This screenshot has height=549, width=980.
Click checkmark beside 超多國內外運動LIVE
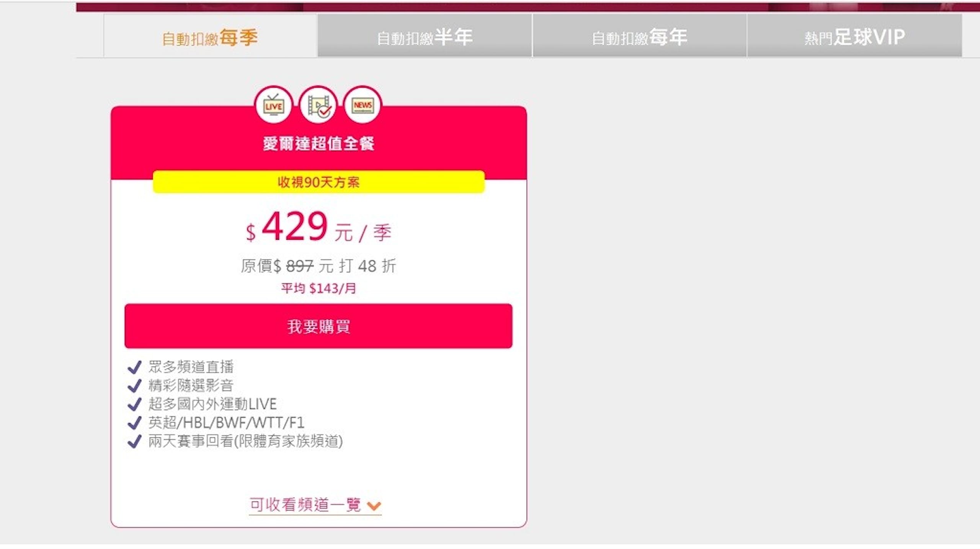pyautogui.click(x=134, y=404)
